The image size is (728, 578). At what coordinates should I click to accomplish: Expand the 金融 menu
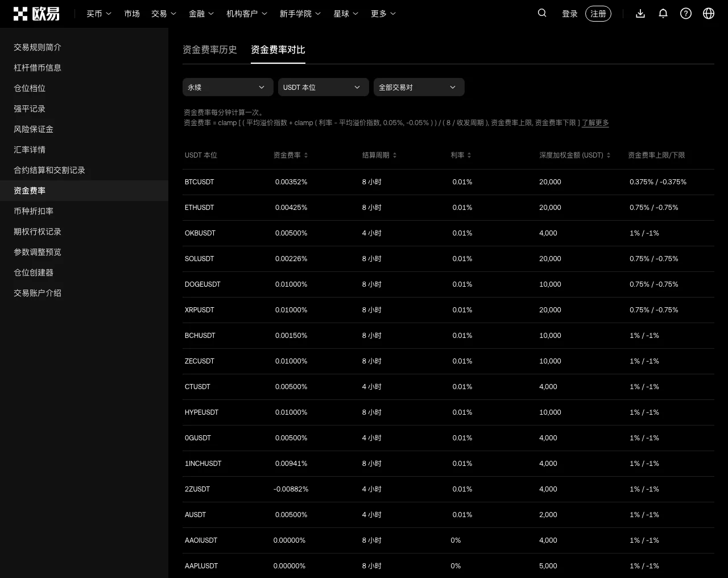click(201, 14)
